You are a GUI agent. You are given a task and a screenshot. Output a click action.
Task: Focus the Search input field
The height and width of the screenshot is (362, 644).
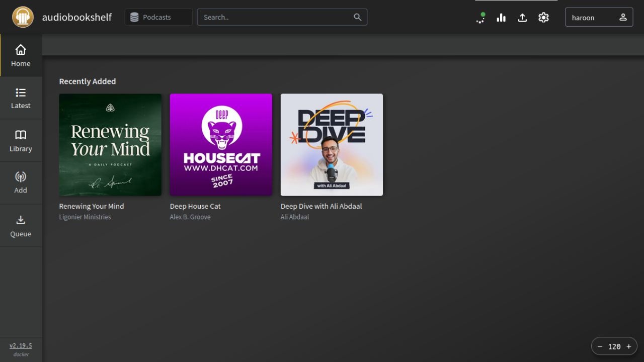click(282, 17)
